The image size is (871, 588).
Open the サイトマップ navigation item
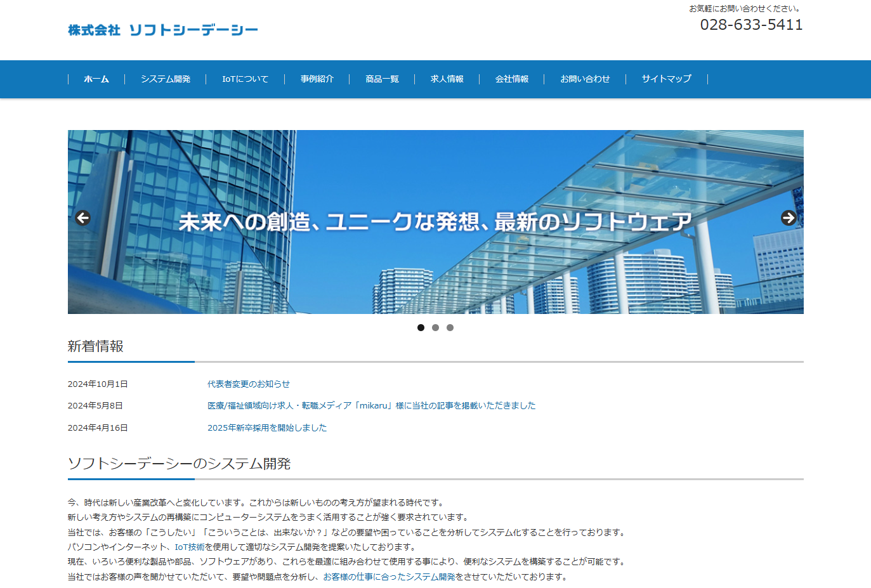coord(666,79)
